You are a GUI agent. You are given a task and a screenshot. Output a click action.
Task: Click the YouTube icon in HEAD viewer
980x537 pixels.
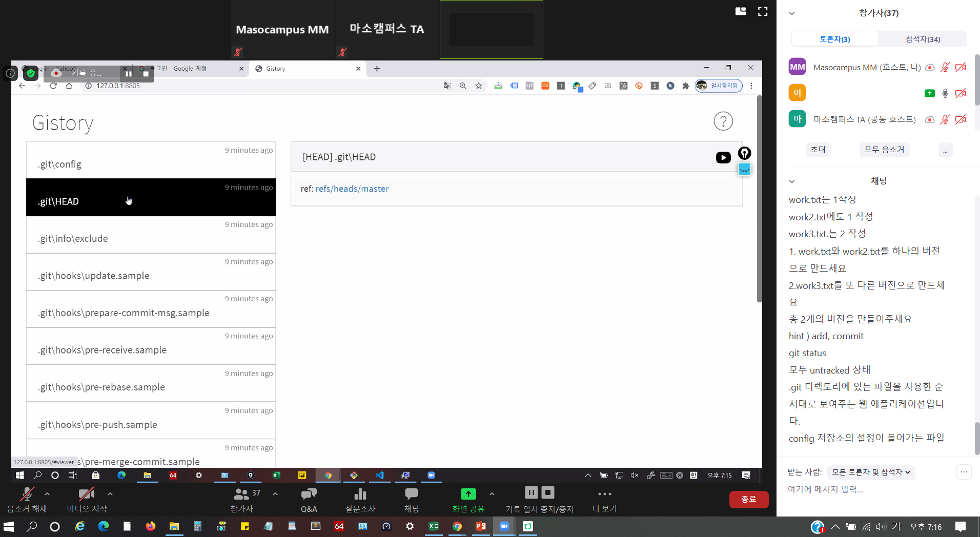pyautogui.click(x=723, y=158)
